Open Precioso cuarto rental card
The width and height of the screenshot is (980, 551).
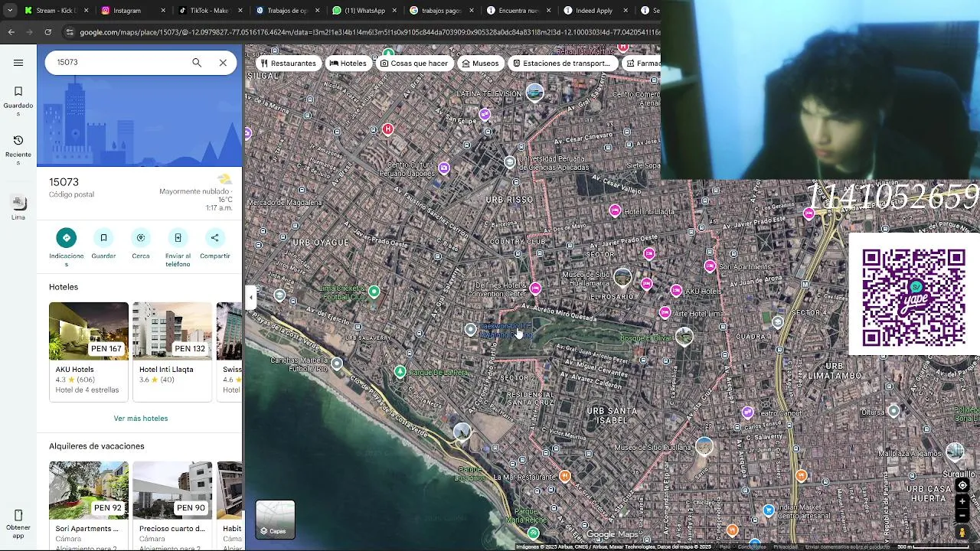(x=172, y=505)
